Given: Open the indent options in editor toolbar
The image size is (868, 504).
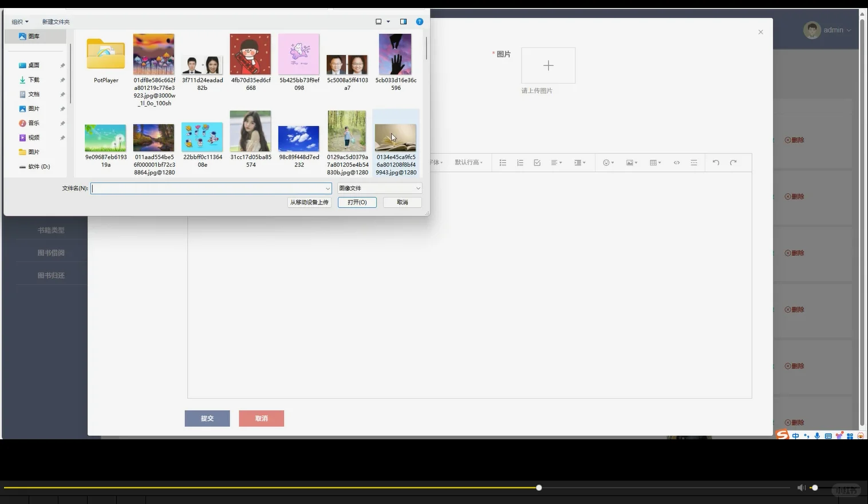Looking at the screenshot, I should pos(579,163).
